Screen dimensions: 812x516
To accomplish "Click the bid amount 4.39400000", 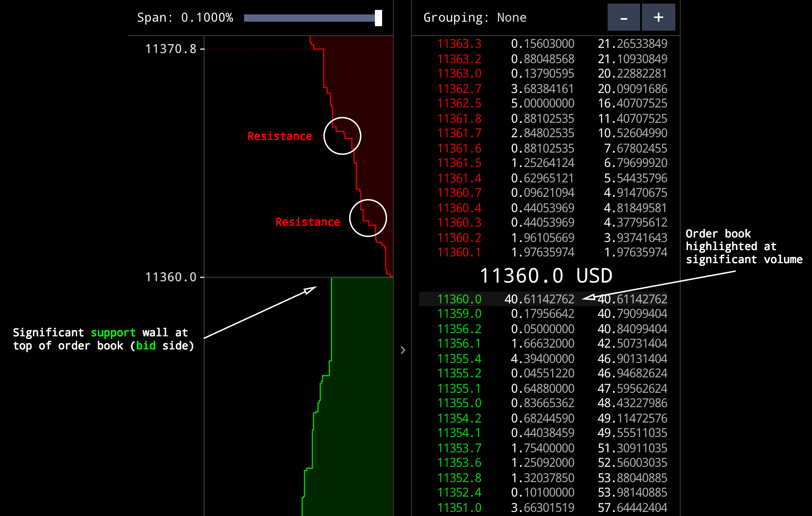I will (x=543, y=358).
